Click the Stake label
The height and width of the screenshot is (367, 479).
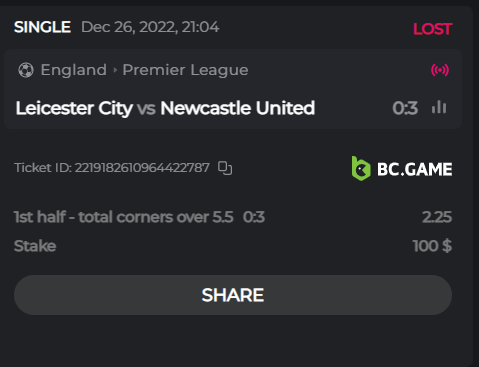click(x=35, y=246)
